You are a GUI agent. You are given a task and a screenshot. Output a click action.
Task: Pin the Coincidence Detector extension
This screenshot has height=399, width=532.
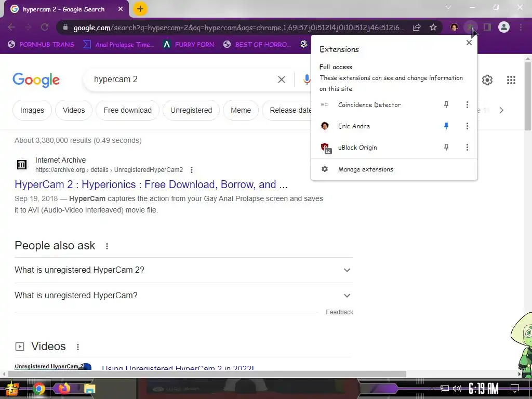pos(446,104)
